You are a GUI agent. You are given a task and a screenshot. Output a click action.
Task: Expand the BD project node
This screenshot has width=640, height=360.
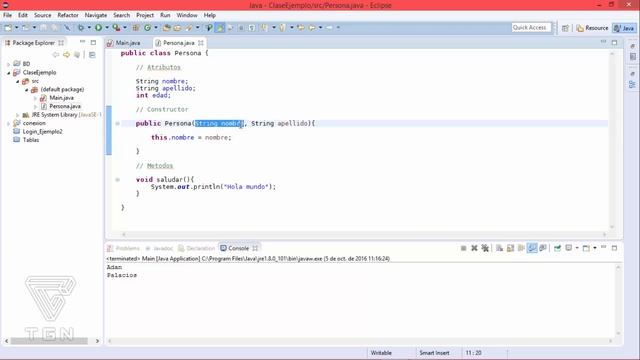click(9, 64)
